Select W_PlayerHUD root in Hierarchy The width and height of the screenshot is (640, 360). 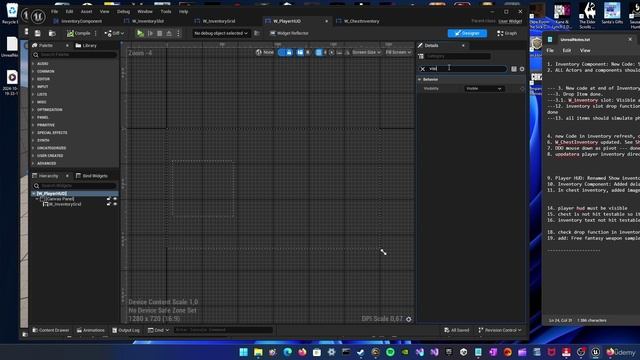pyautogui.click(x=52, y=193)
